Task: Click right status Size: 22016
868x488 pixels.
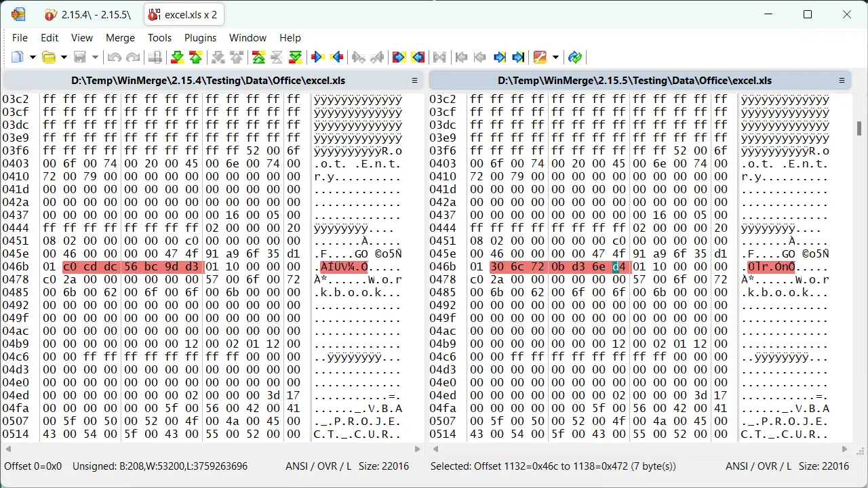Action: (x=824, y=466)
